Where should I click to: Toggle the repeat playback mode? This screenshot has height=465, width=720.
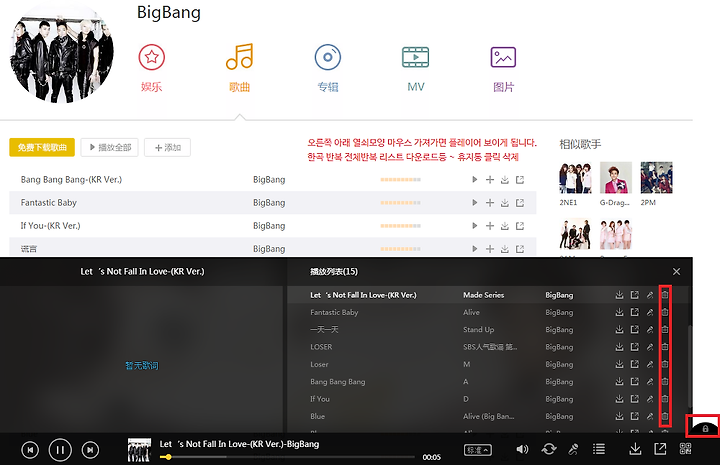pyautogui.click(x=549, y=449)
